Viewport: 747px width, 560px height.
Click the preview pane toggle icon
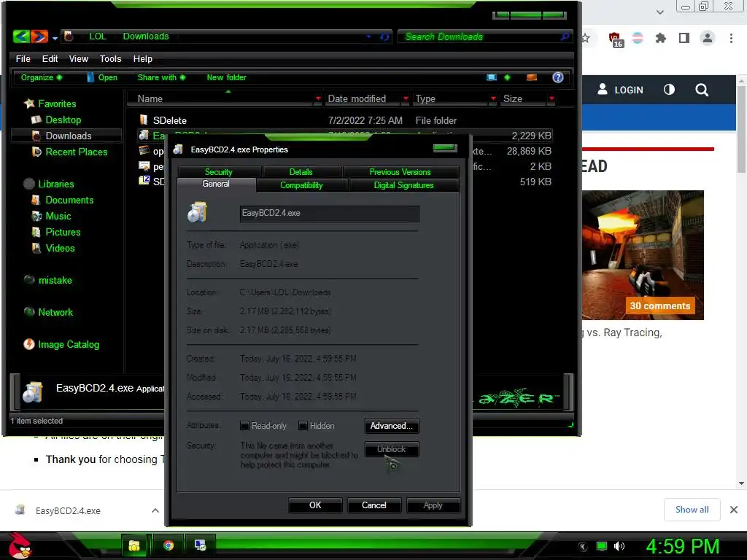[x=532, y=77]
